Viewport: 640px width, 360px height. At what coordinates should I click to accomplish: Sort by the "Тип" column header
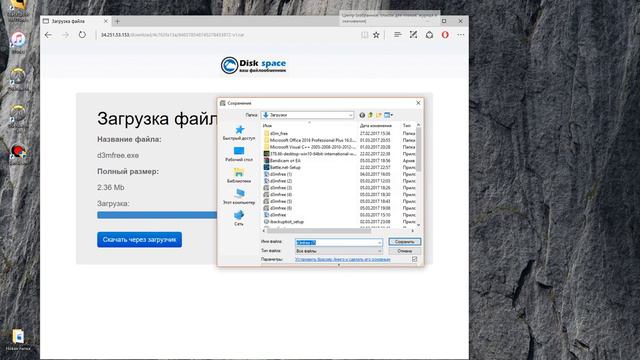(408, 126)
